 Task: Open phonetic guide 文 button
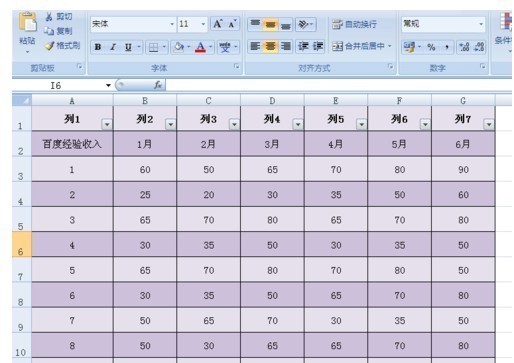pyautogui.click(x=225, y=47)
